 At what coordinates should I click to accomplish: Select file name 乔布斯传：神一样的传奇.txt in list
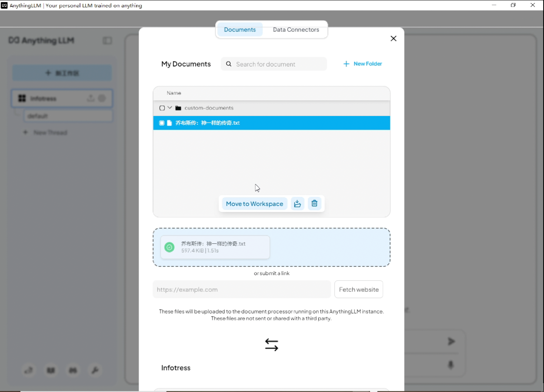pos(207,123)
